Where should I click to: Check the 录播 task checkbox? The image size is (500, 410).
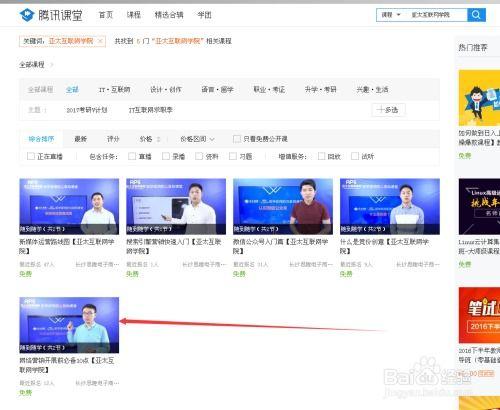[166, 156]
